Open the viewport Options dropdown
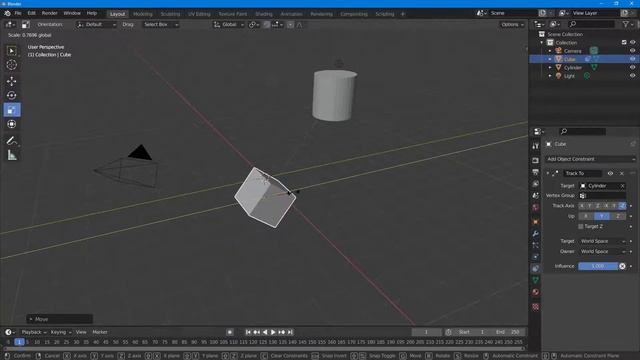The height and width of the screenshot is (360, 640). pos(512,24)
